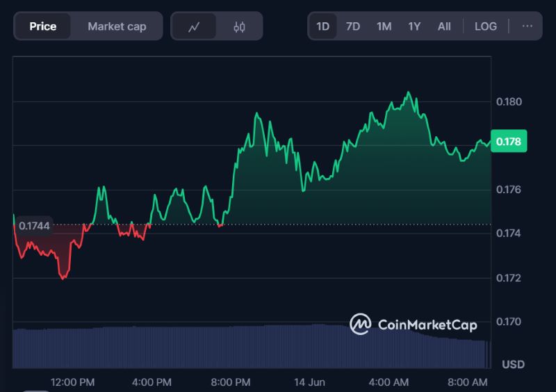
Task: Toggle LOG scale on the chart
Action: [x=485, y=26]
